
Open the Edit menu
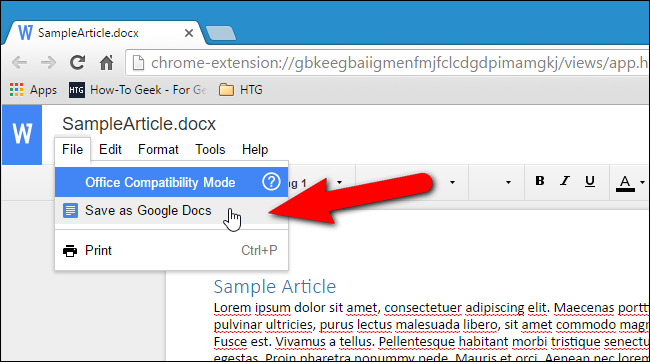110,149
